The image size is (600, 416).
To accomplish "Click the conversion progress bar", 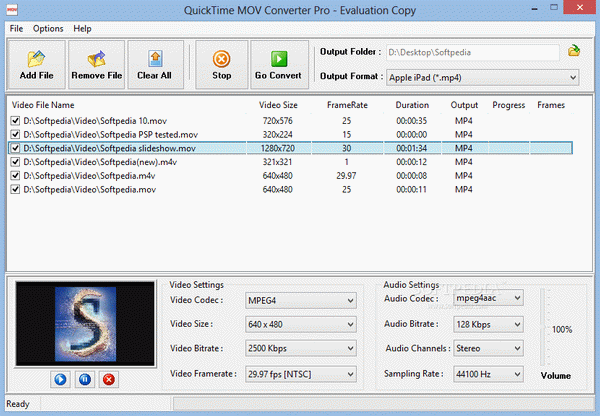I will (383, 404).
